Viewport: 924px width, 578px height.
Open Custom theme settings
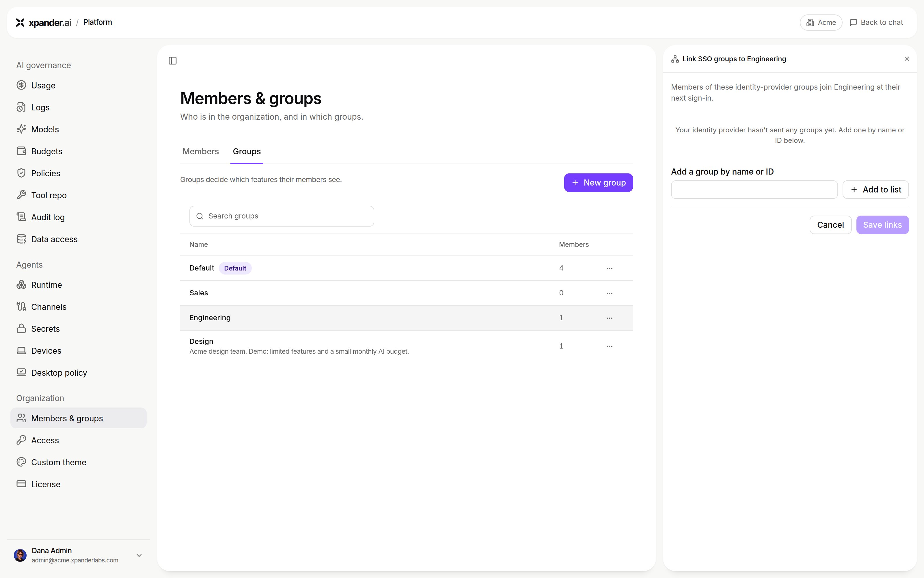[x=78, y=462]
